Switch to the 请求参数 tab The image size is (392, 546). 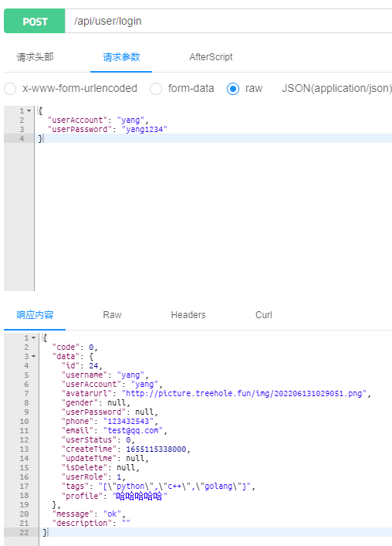121,57
